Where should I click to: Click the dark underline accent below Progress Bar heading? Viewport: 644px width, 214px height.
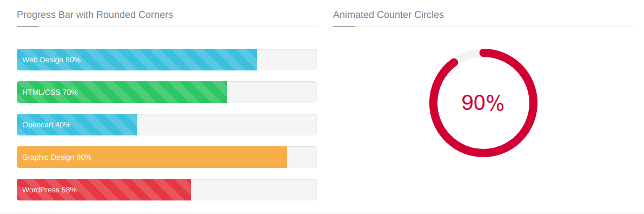[x=28, y=27]
